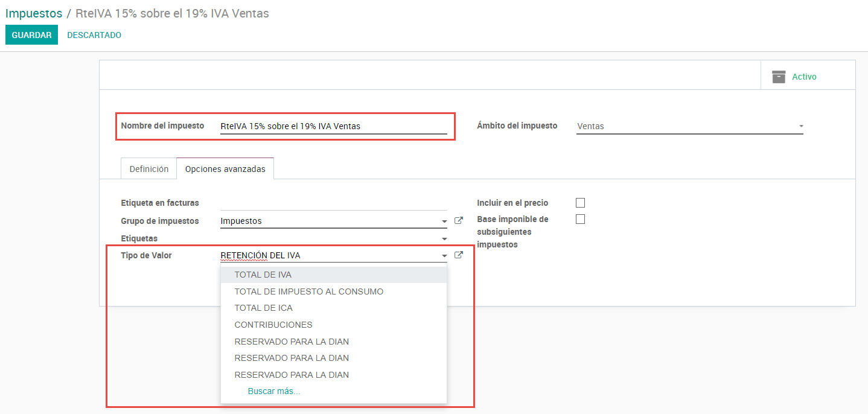Screen dimensions: 868x414
Task: Click the DESCARTADO button
Action: 94,35
